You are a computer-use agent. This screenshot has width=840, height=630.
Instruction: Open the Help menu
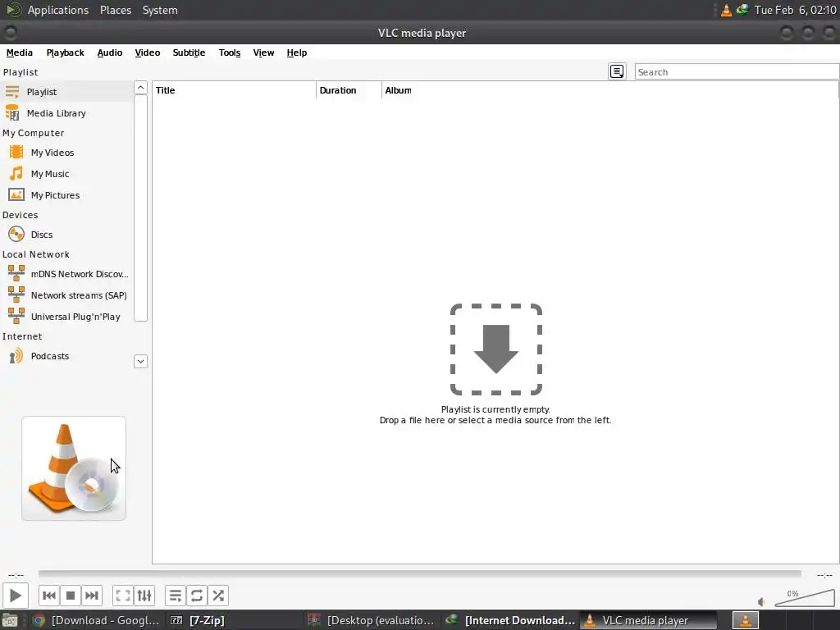[297, 52]
